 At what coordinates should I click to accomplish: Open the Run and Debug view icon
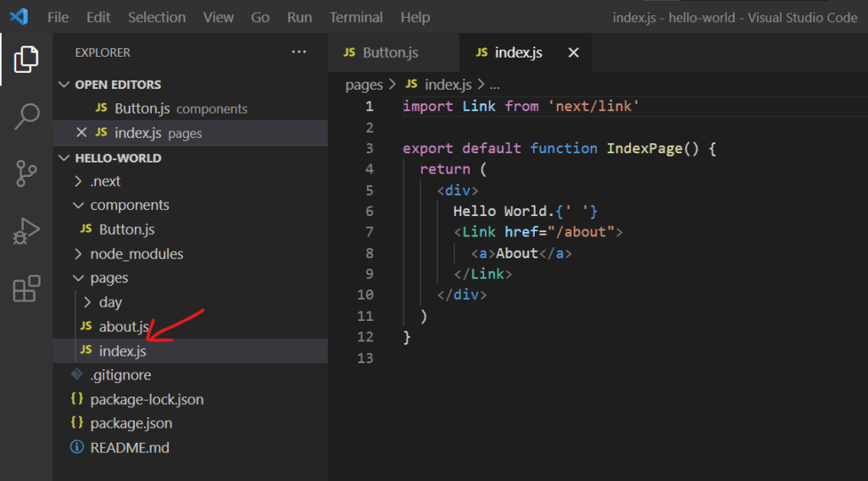[x=26, y=231]
